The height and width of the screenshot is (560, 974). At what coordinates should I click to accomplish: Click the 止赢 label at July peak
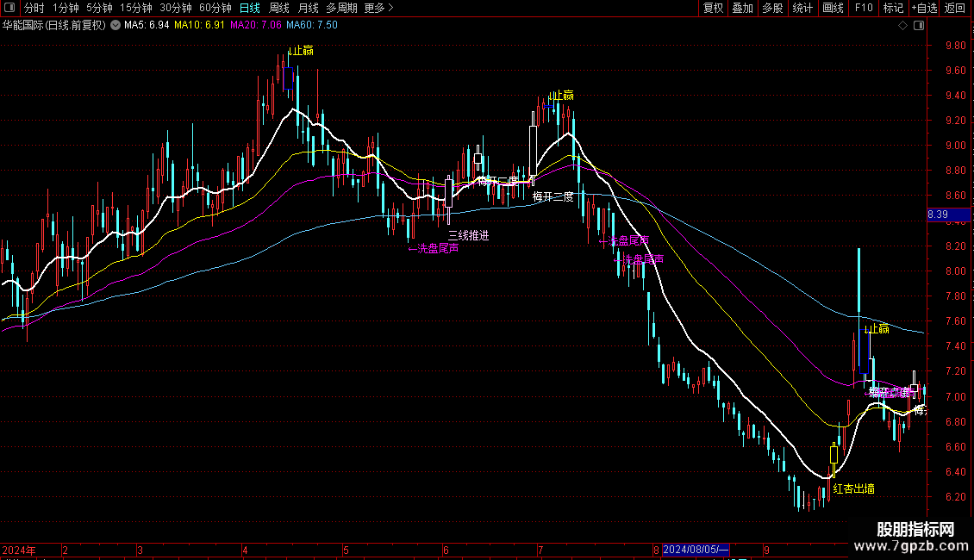561,96
